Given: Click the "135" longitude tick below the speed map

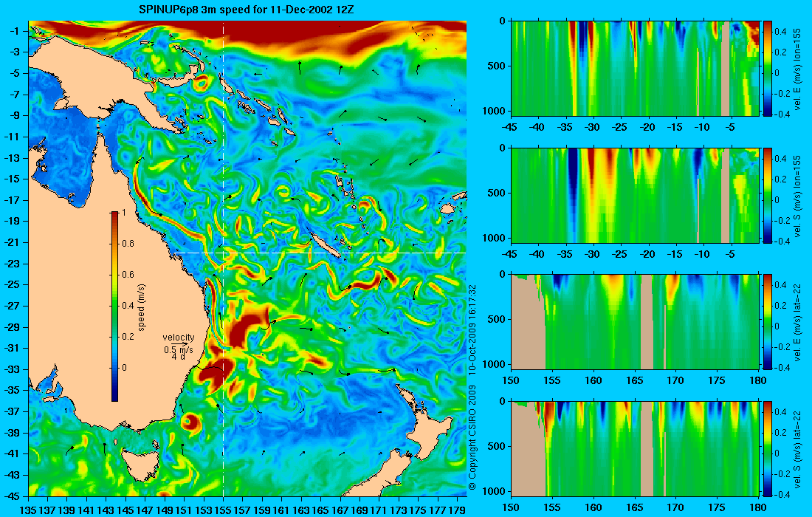Looking at the screenshot, I should pyautogui.click(x=28, y=510).
